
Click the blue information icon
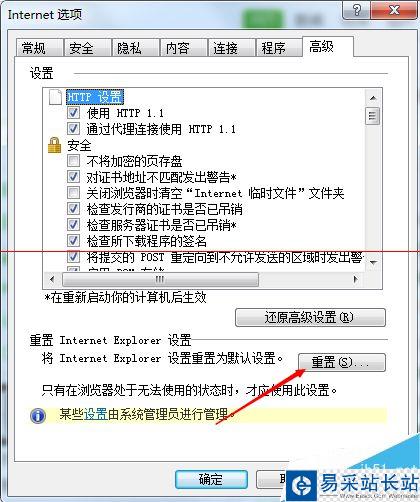(38, 416)
